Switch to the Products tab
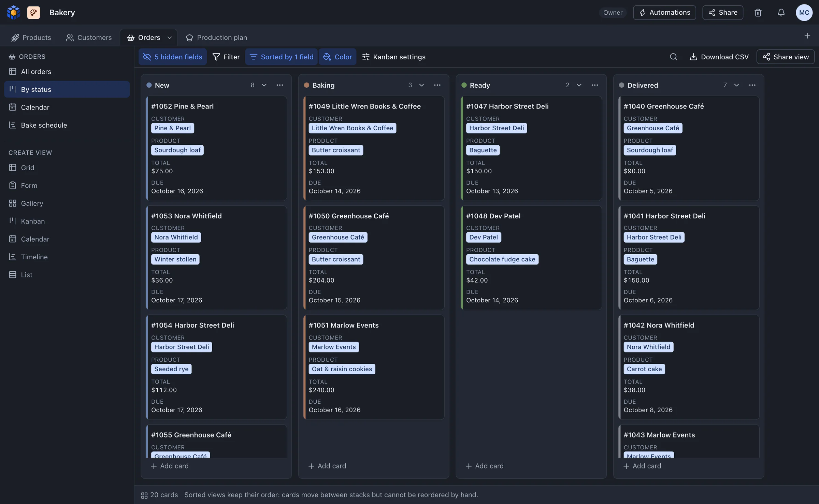 click(x=31, y=38)
